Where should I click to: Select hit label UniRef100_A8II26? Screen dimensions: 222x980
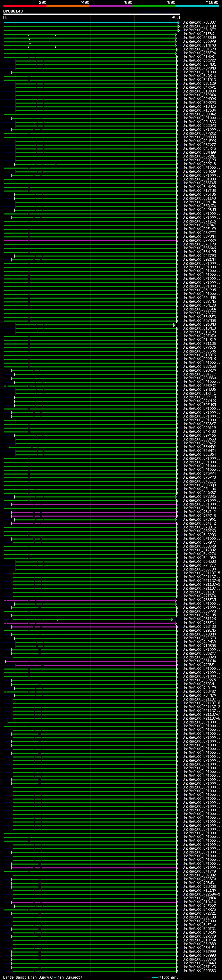click(x=199, y=619)
